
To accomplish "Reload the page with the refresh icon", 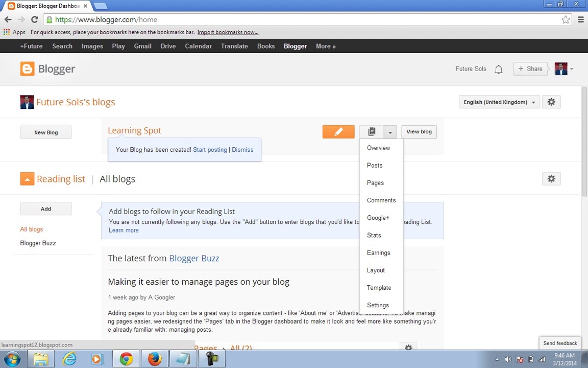I will click(x=35, y=19).
